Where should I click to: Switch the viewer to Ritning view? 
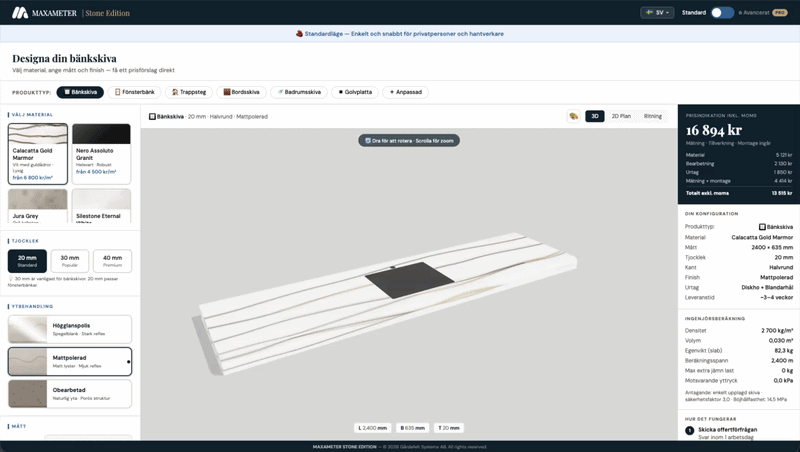[653, 116]
